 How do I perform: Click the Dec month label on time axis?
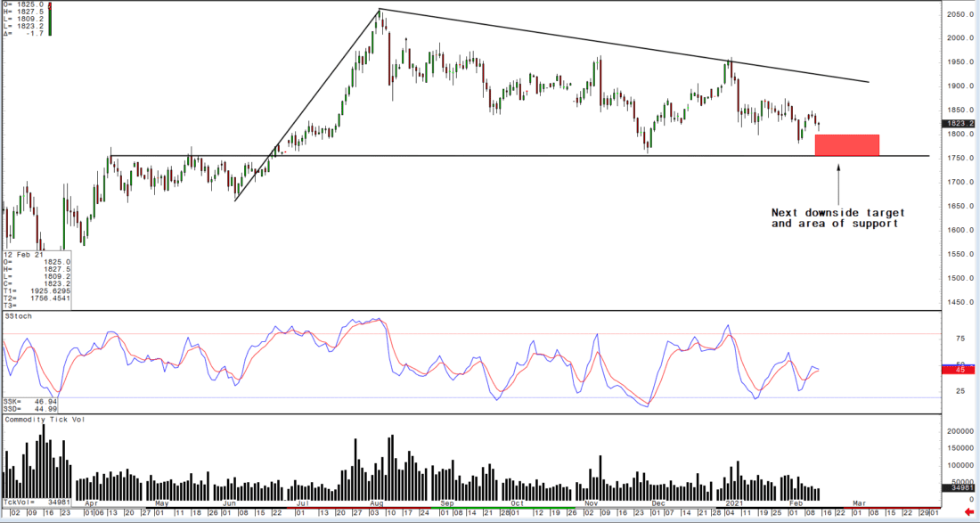(x=658, y=503)
